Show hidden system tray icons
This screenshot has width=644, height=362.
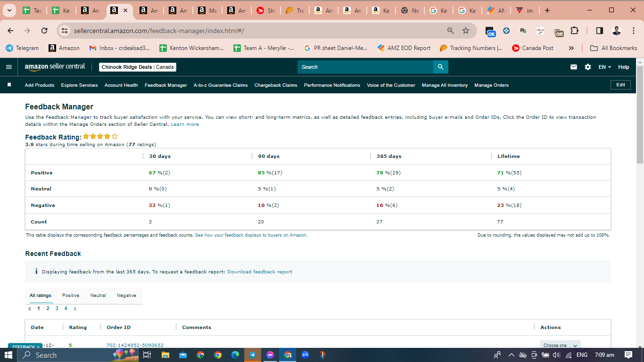(x=511, y=355)
